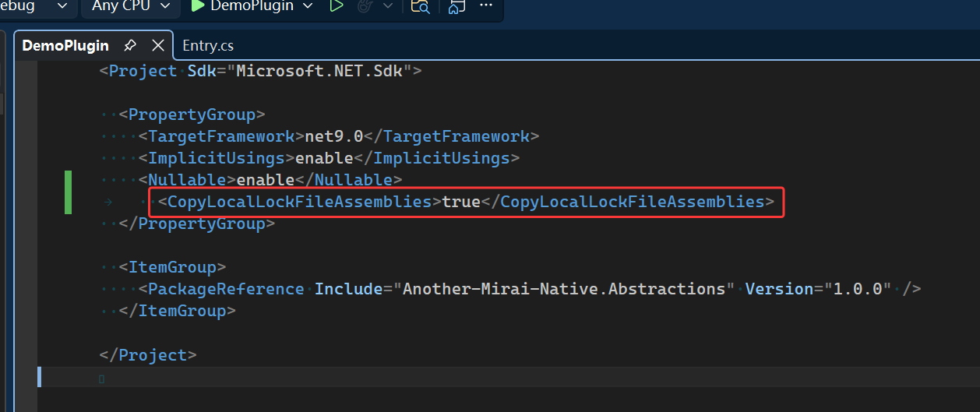
Task: Click the toolbar icon left of the ellipsis
Action: [x=457, y=6]
